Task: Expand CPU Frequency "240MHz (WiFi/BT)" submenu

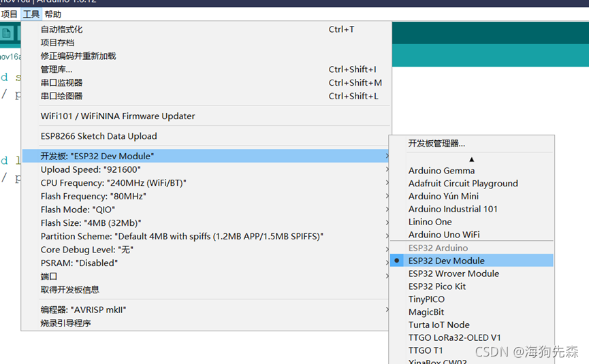Action: 206,183
